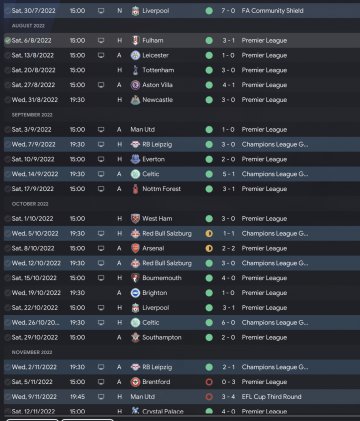
Task: Open the Tottenham team link
Action: tap(158, 70)
